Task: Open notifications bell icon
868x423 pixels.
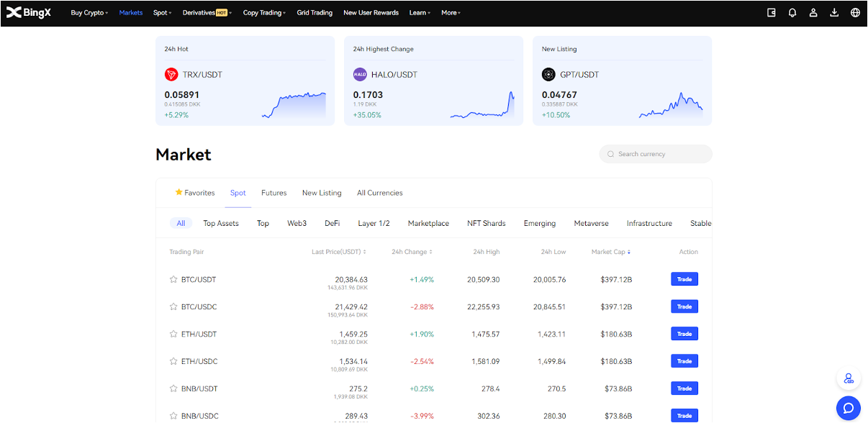Action: point(792,12)
